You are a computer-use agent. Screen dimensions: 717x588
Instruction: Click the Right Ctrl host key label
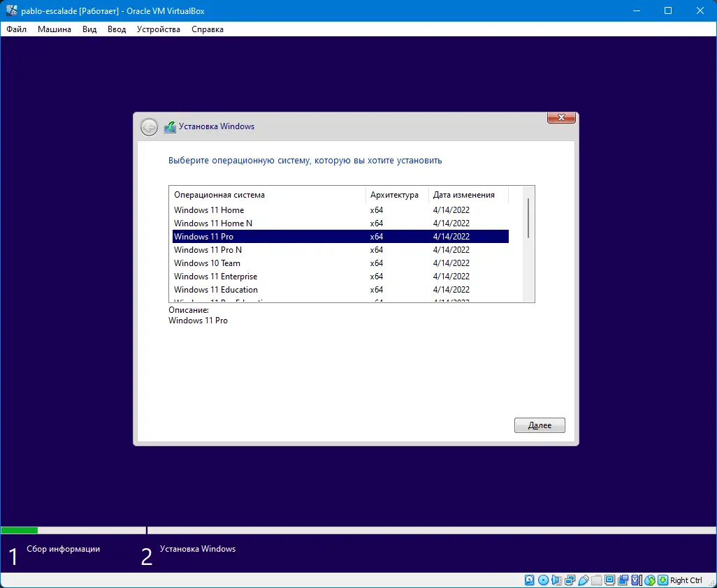[686, 580]
